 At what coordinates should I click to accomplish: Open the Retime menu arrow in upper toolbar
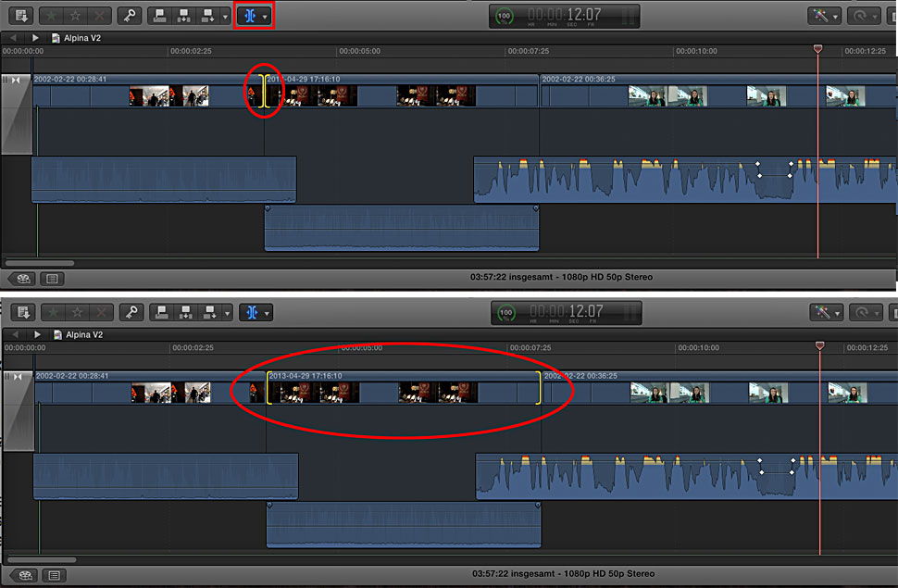click(x=875, y=16)
